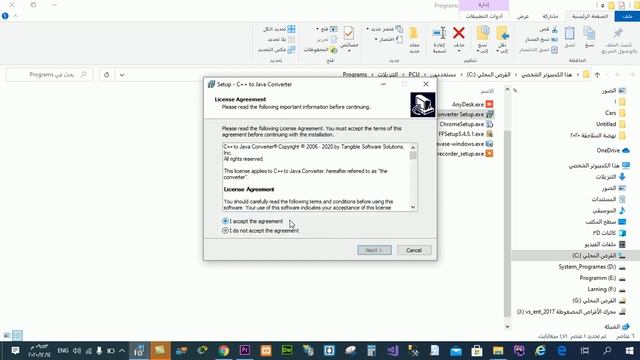Image resolution: width=640 pixels, height=360 pixels.
Task: Select ChromeSetup.exe in the file list
Action: [466, 124]
